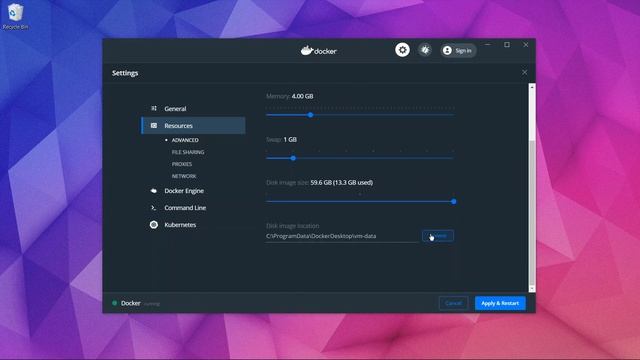Click the Swap slider handle

[x=293, y=158]
